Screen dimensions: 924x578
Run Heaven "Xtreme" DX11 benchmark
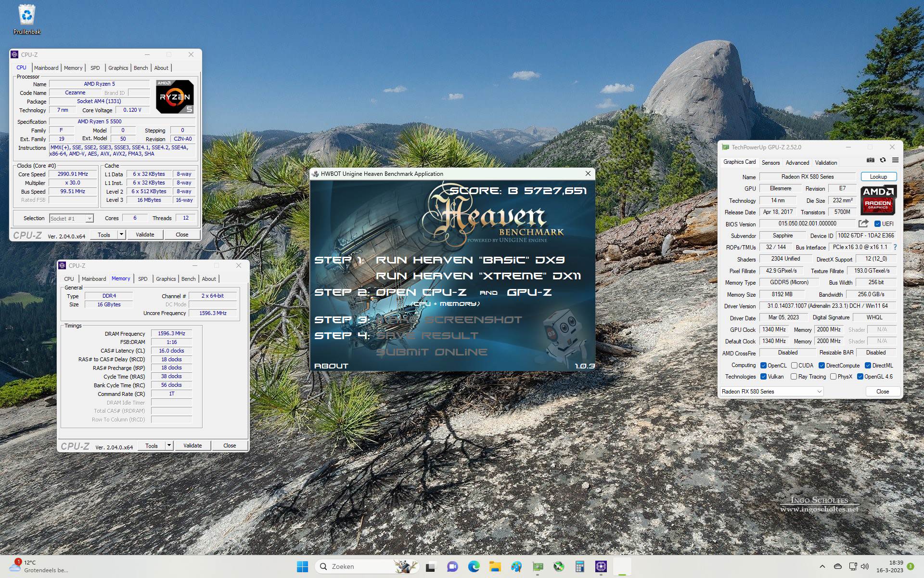coord(478,276)
